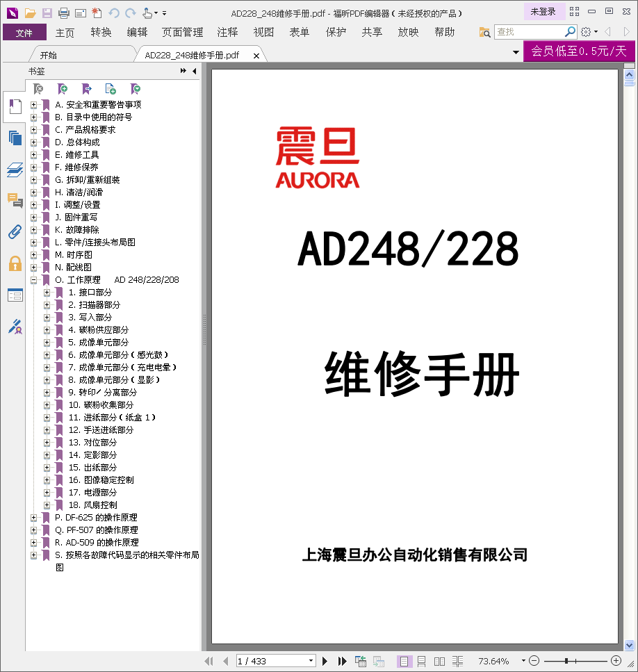Open the Digital signatures panel icon
The width and height of the screenshot is (638, 672).
15,327
